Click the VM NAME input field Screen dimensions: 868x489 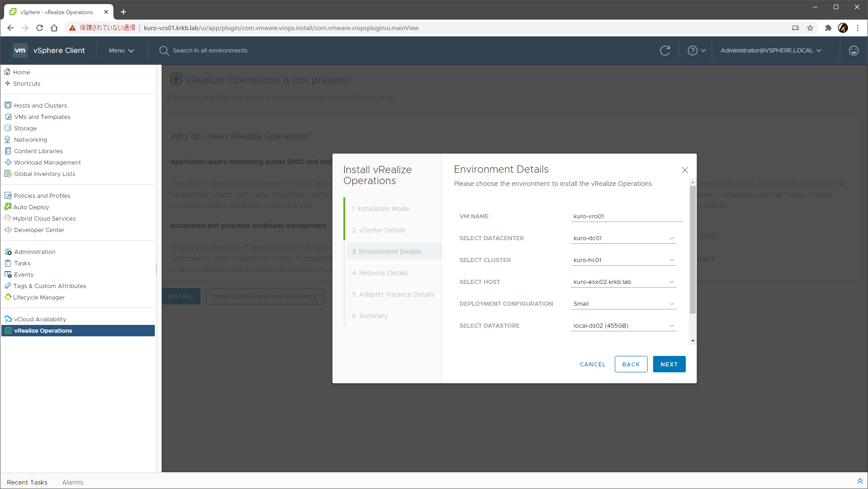(x=626, y=216)
